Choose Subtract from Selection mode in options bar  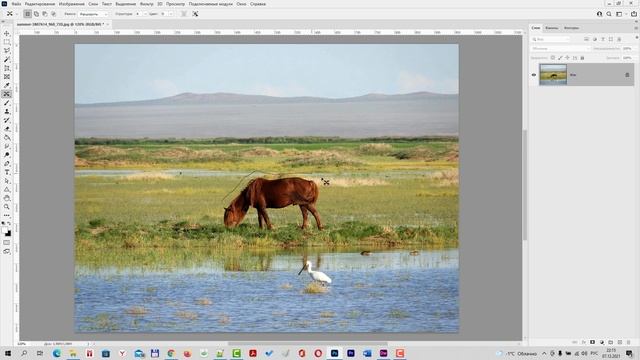click(45, 14)
